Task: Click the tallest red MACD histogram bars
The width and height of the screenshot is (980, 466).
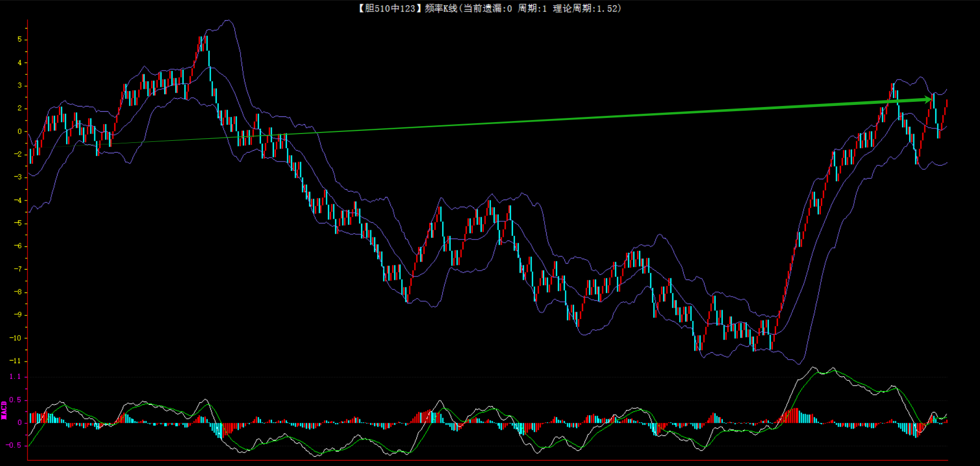Action: 795,415
